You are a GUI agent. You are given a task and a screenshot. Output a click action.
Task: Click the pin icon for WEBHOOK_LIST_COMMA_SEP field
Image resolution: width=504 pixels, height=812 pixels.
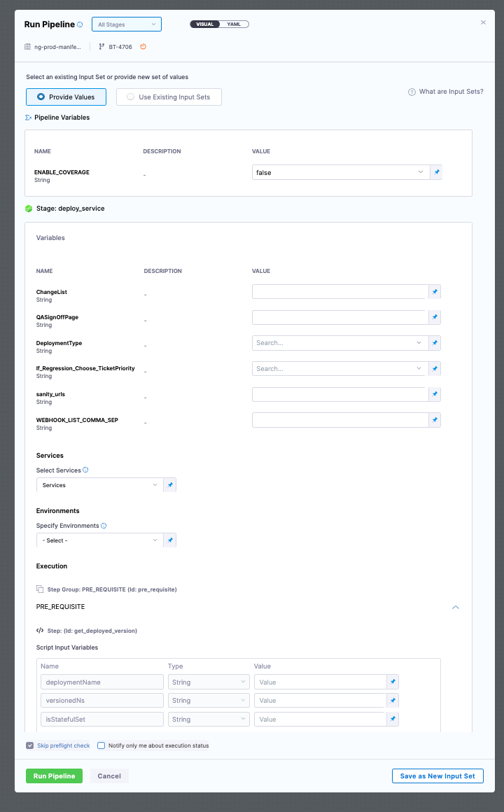point(435,420)
